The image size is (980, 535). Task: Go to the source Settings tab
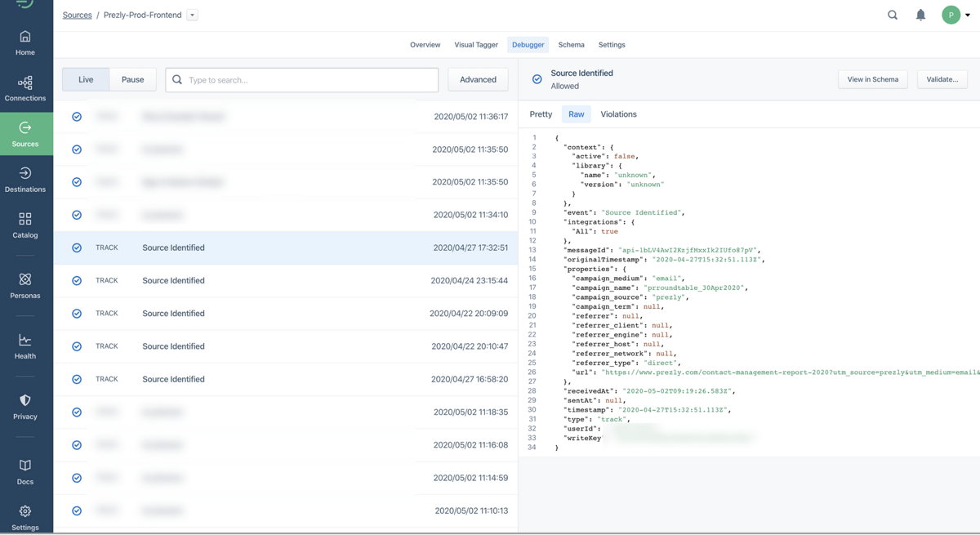point(612,45)
